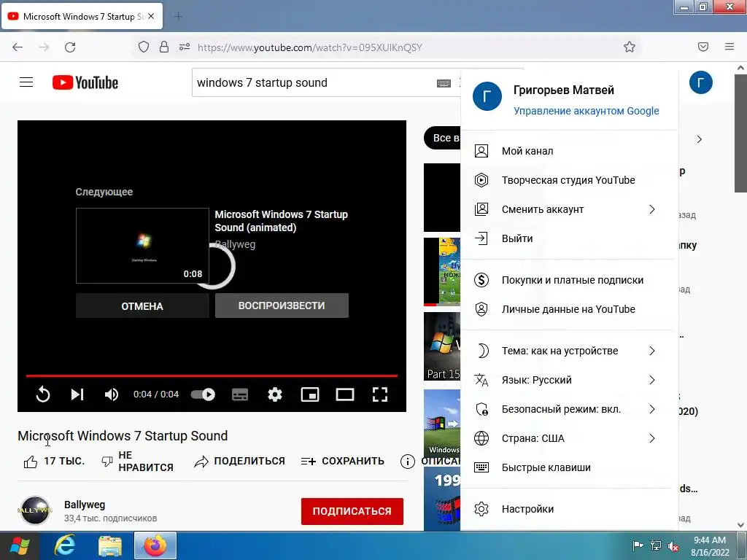Open Мой канал menu item
Screen dimensions: 747x560
click(x=569, y=151)
